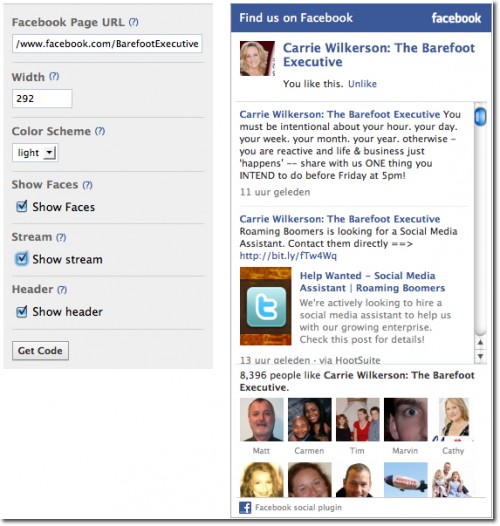
Task: Click the help icon next to Stream
Action: [x=61, y=238]
